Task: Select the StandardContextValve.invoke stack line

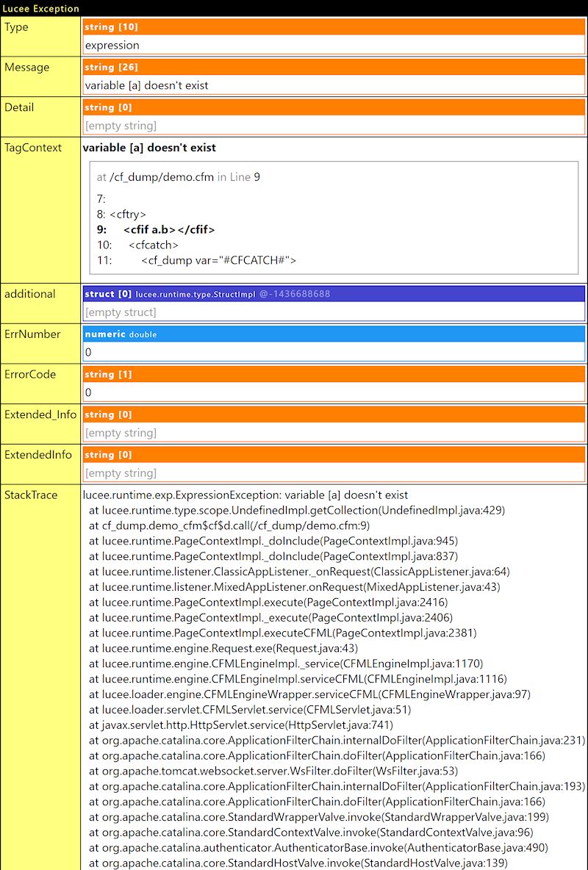Action: (311, 833)
